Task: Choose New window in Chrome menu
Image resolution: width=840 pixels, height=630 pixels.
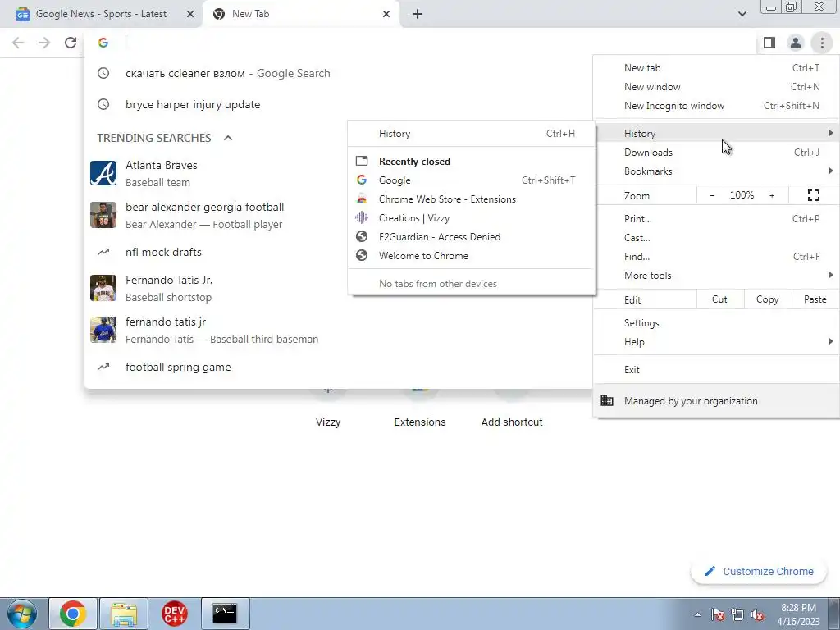Action: coord(716,87)
